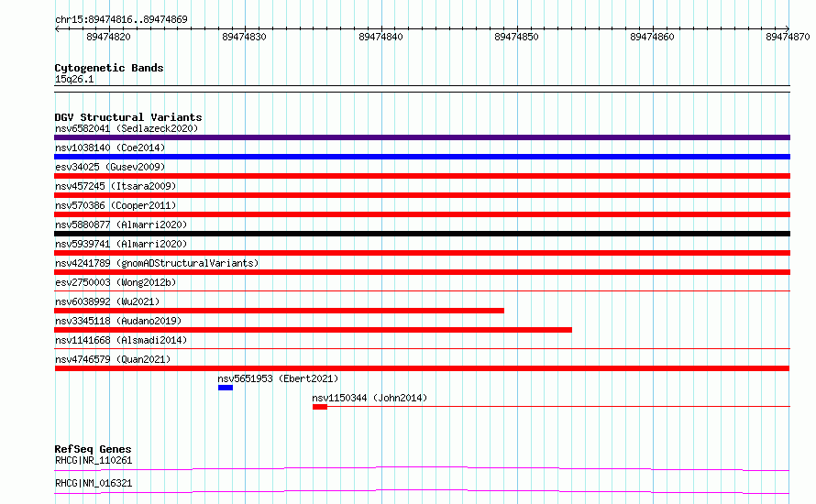This screenshot has width=816, height=504.
Task: Click the red nsv3345118 variant bar
Action: click(313, 330)
